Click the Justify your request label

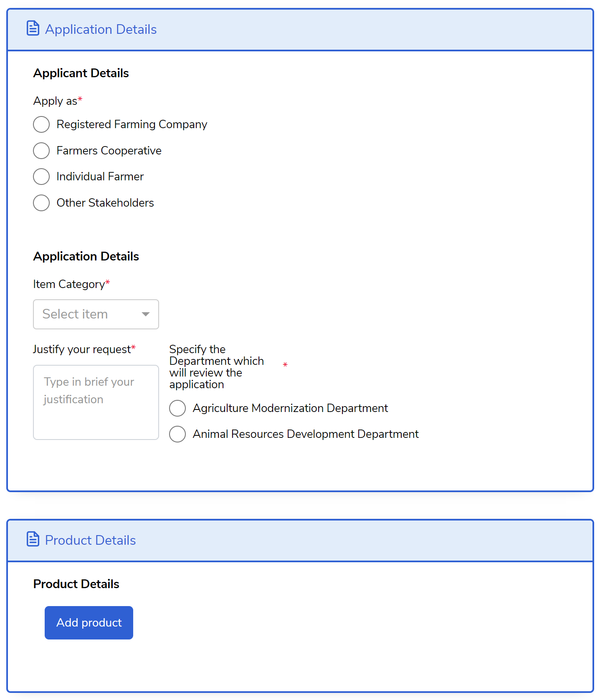click(x=82, y=349)
